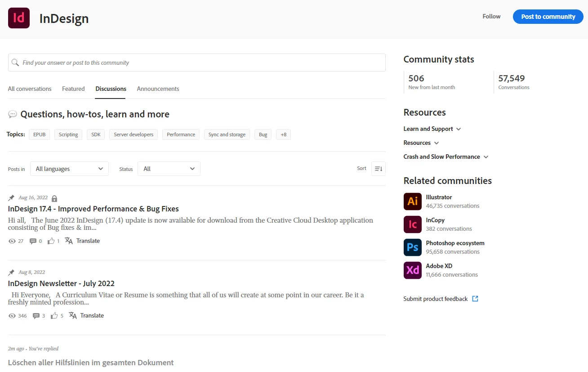The image size is (588, 372).
Task: Click the external link icon next to Submit product feedback
Action: click(x=475, y=299)
